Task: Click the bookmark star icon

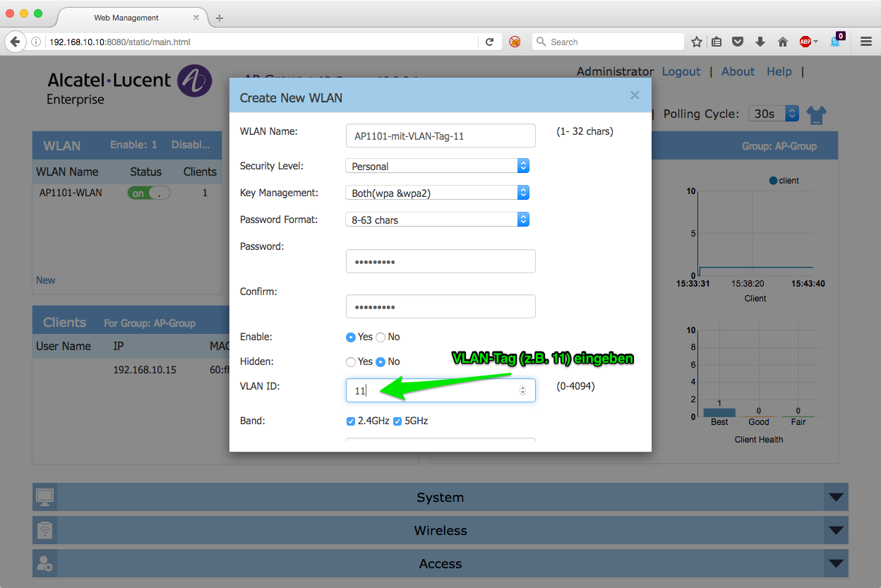Action: click(696, 42)
